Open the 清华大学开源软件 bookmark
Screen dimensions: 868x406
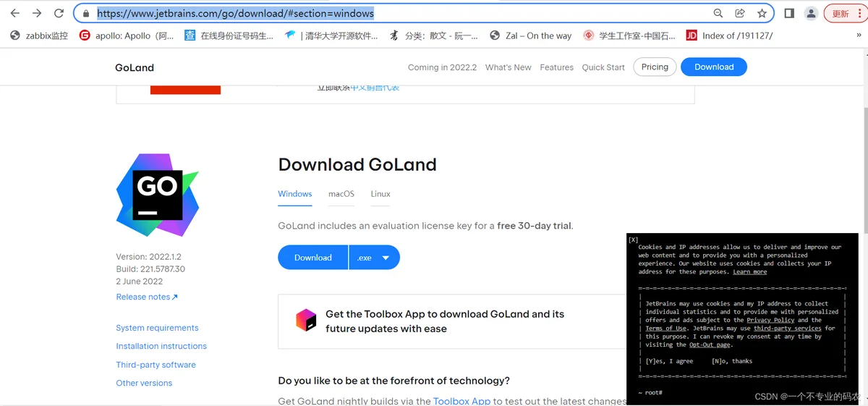331,35
